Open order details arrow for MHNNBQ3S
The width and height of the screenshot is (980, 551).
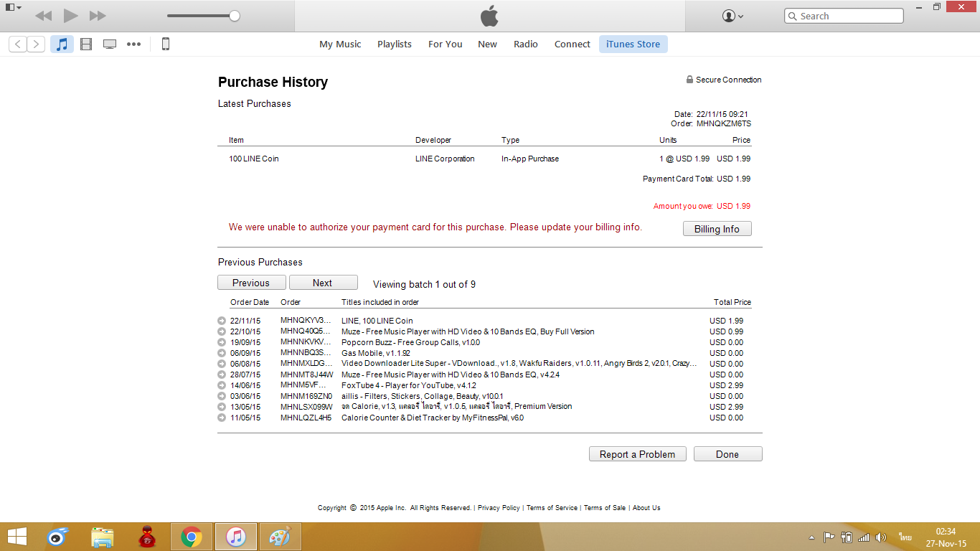pos(222,353)
